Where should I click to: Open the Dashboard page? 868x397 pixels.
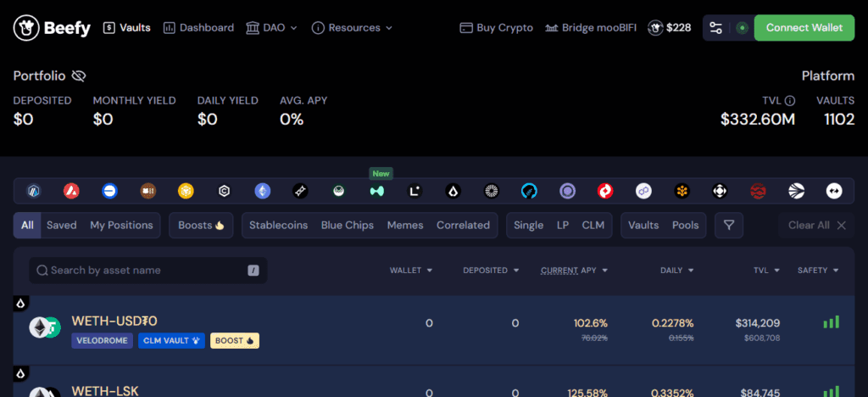pos(198,28)
